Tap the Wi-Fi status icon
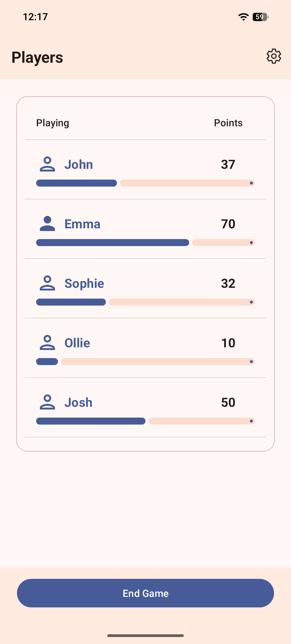Viewport: 291px width, 644px height. [x=243, y=17]
